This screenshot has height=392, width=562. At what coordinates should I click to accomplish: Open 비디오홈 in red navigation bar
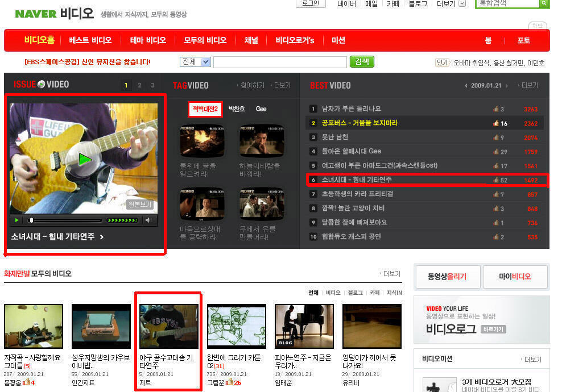39,40
